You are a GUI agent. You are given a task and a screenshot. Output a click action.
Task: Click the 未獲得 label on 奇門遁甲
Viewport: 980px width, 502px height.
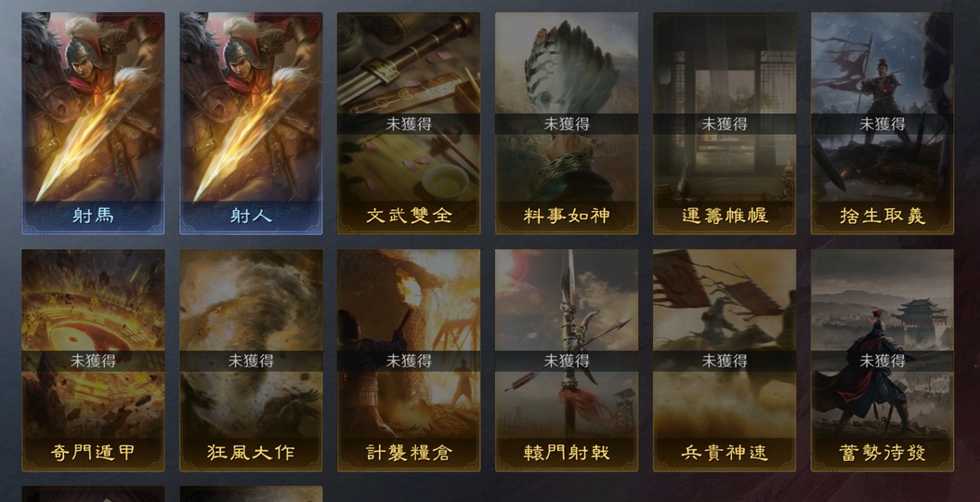click(x=93, y=361)
